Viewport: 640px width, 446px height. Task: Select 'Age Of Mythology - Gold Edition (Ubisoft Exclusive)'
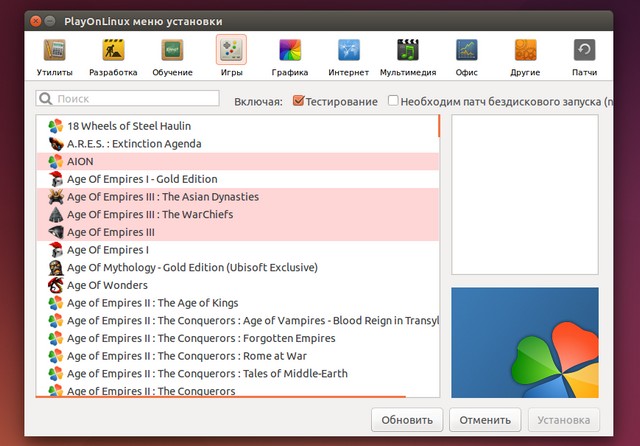click(238, 268)
